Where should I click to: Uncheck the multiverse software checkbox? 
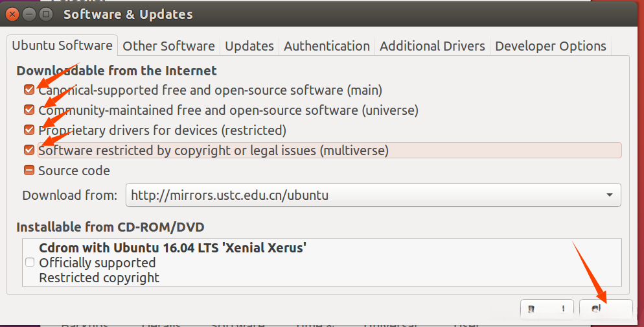click(29, 151)
